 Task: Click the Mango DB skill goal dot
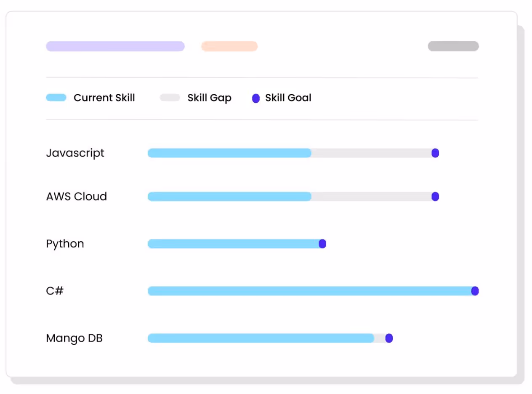pos(389,338)
